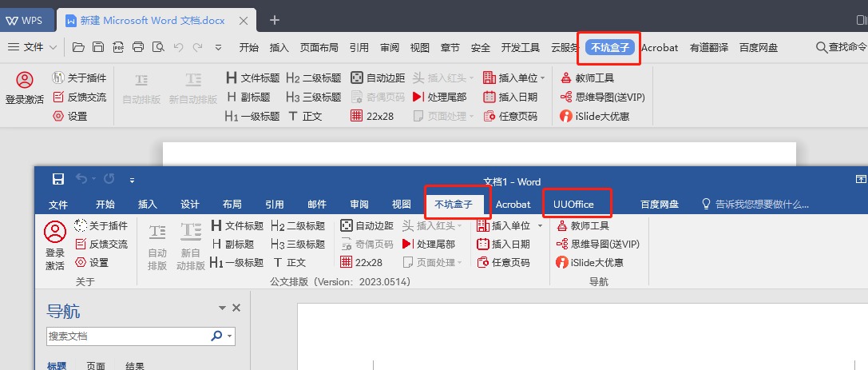868x370 pixels.
Task: Click 22x28 grid in WPS ribbon
Action: [x=372, y=117]
